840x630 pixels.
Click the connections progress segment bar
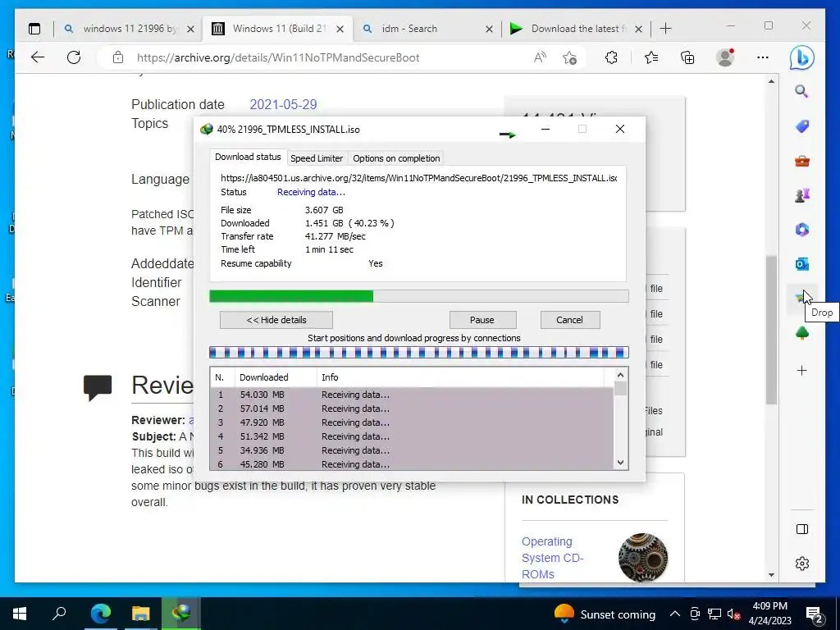point(419,353)
